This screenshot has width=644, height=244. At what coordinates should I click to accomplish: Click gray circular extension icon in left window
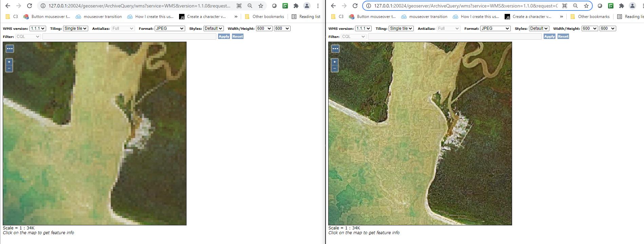(x=274, y=6)
